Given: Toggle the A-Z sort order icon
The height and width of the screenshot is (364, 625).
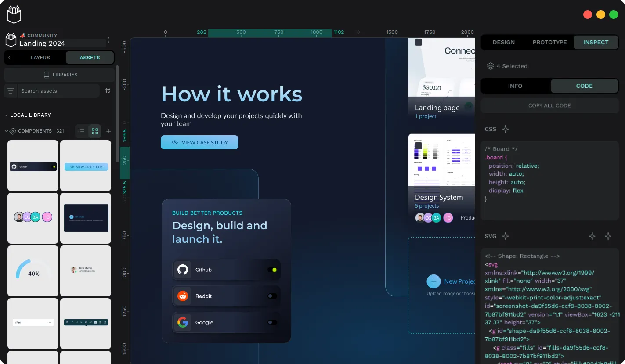Looking at the screenshot, I should 108,91.
